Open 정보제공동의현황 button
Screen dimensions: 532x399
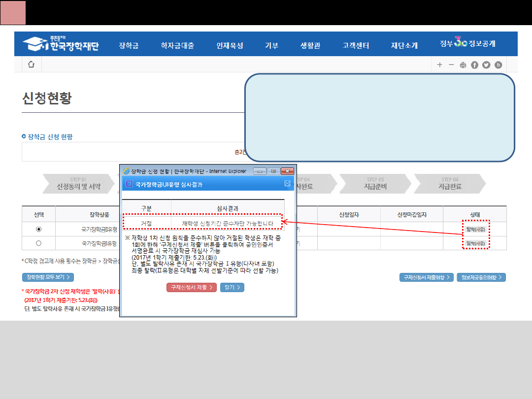[481, 277]
